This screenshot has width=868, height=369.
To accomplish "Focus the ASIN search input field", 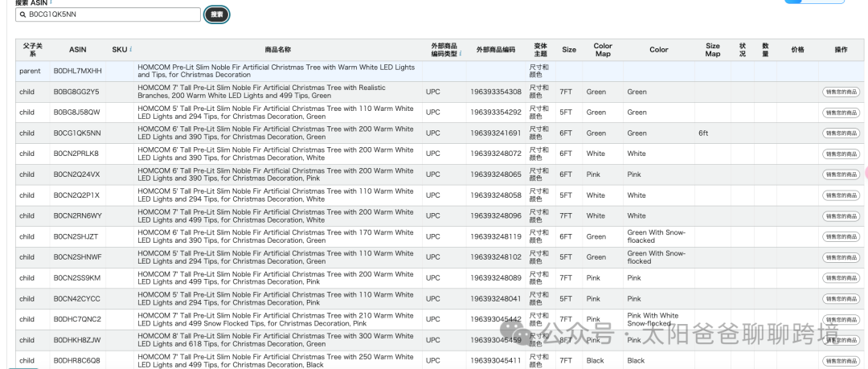I will (x=108, y=14).
